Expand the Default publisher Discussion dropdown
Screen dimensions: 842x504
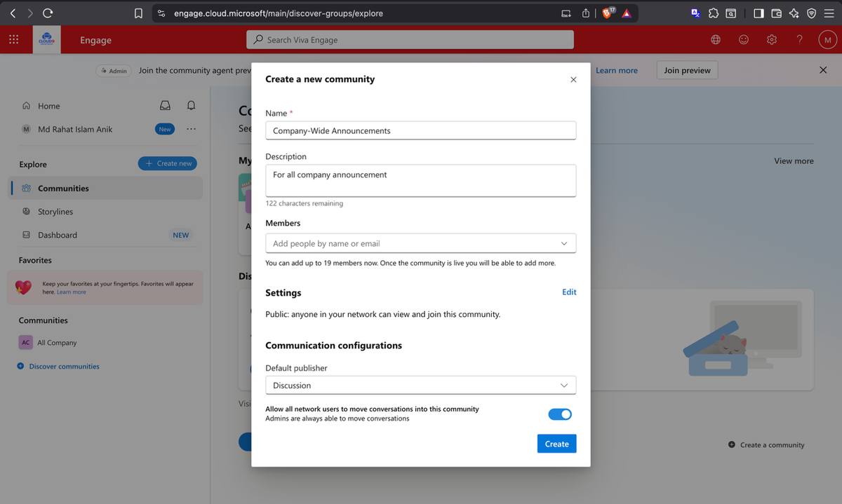click(x=421, y=386)
